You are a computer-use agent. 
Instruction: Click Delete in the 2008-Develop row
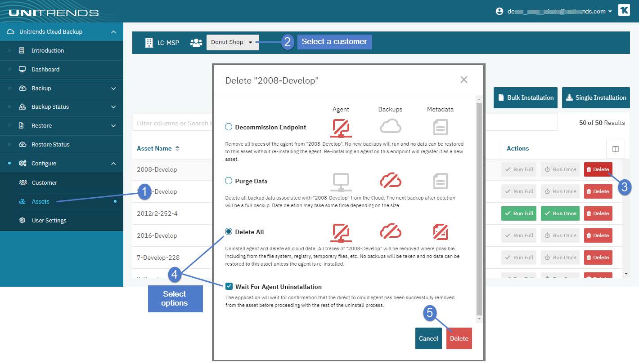click(x=598, y=169)
